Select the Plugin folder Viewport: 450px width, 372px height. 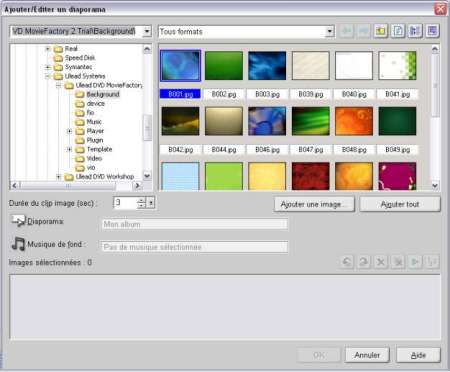coord(95,140)
